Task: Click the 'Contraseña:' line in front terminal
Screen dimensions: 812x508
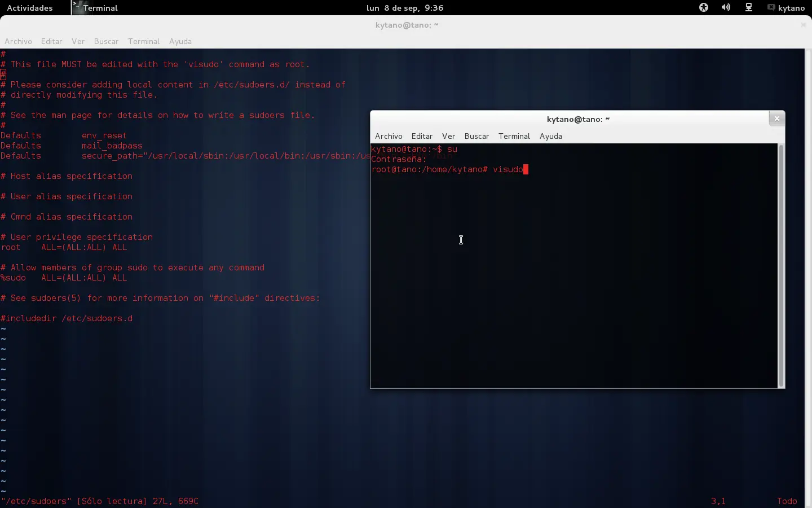Action: coord(399,159)
